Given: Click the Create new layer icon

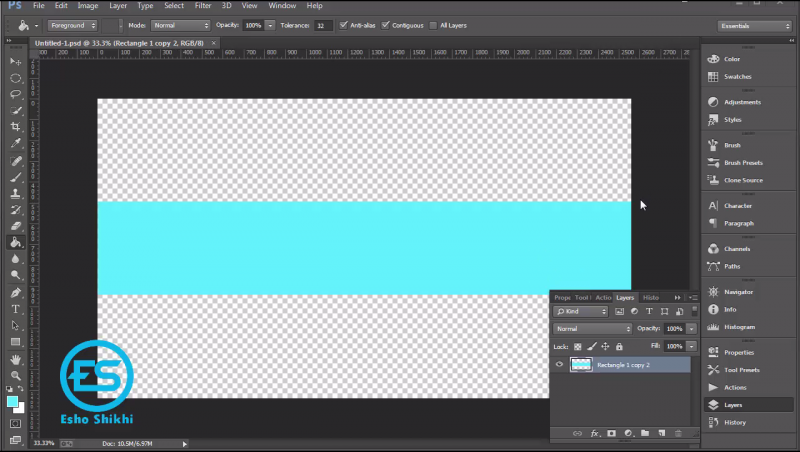Looking at the screenshot, I should coord(662,433).
